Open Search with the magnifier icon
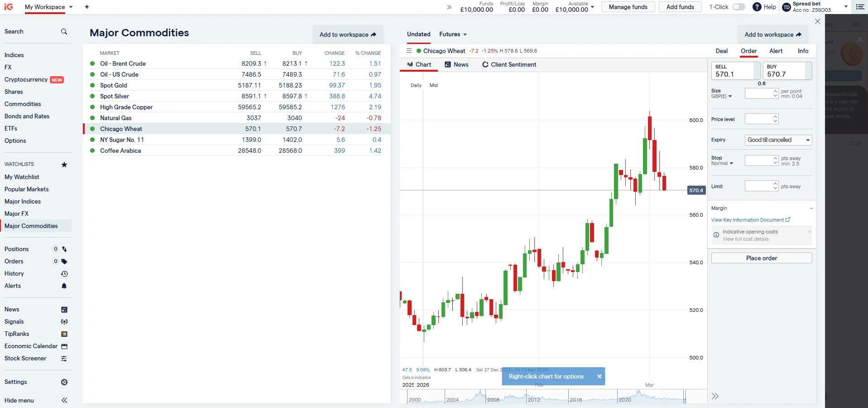This screenshot has width=868, height=408. [x=64, y=31]
